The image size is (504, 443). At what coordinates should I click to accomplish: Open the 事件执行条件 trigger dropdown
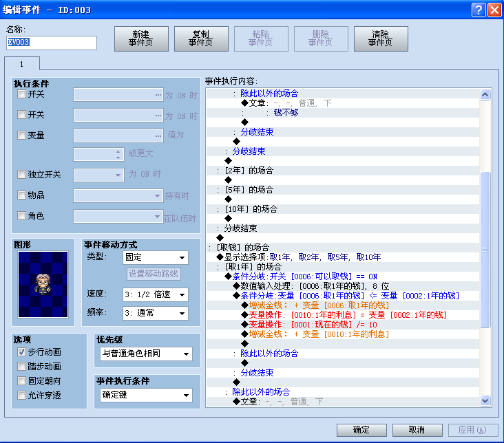(x=146, y=395)
